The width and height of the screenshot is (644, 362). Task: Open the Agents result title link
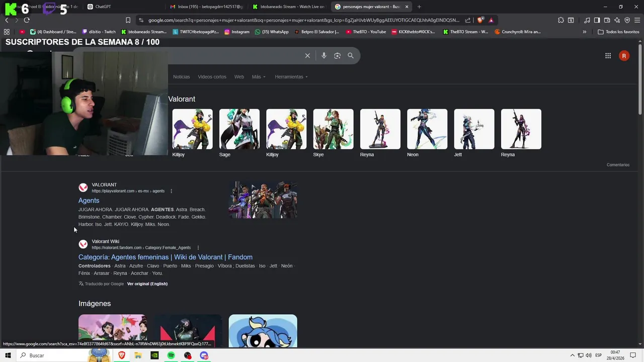[89, 201]
